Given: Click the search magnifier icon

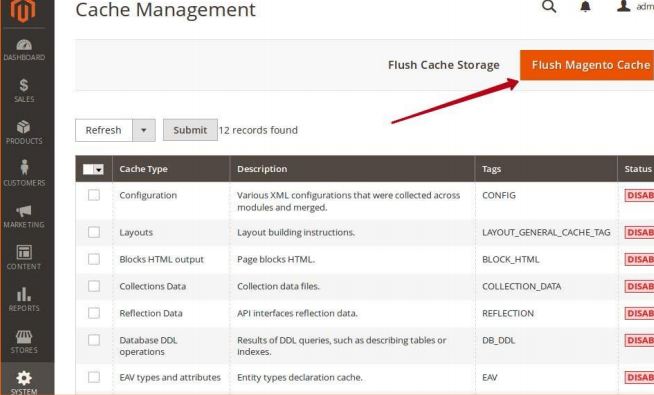Looking at the screenshot, I should tap(549, 6).
